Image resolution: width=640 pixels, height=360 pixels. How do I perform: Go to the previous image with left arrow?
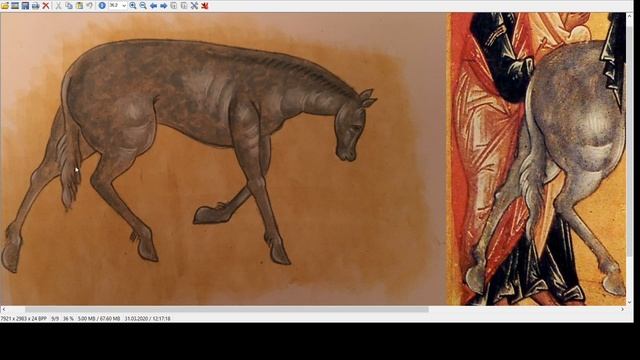point(153,6)
